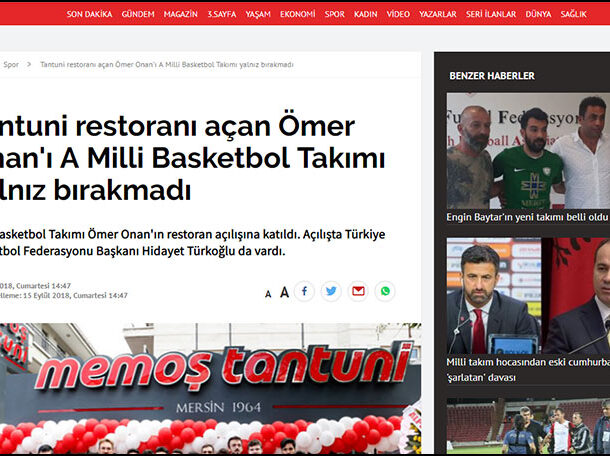Open the SPOR section in navbar
This screenshot has width=610, height=456.
(x=336, y=15)
